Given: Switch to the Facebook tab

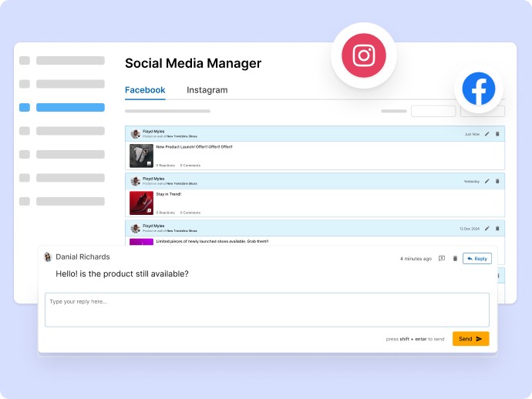Looking at the screenshot, I should 145,90.
